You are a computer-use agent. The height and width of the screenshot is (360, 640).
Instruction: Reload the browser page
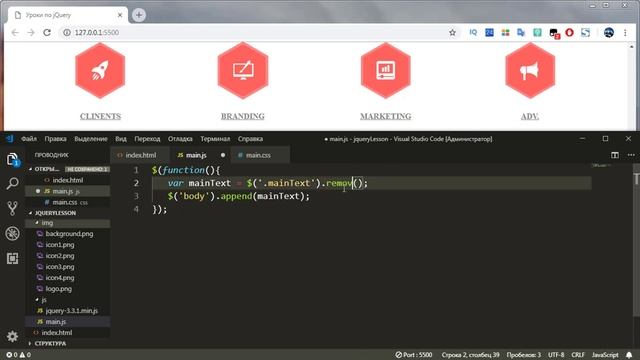click(x=47, y=33)
